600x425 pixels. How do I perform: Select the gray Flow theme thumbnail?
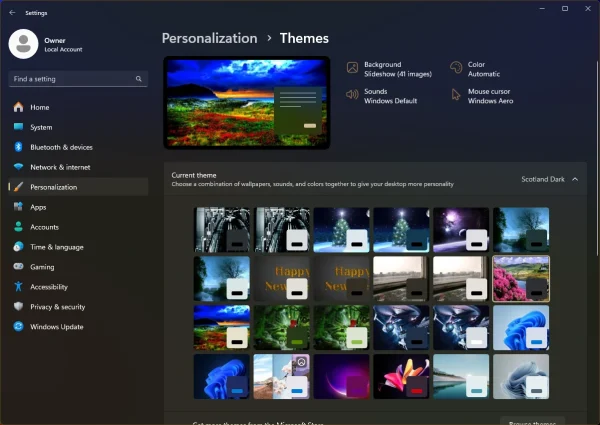521,377
